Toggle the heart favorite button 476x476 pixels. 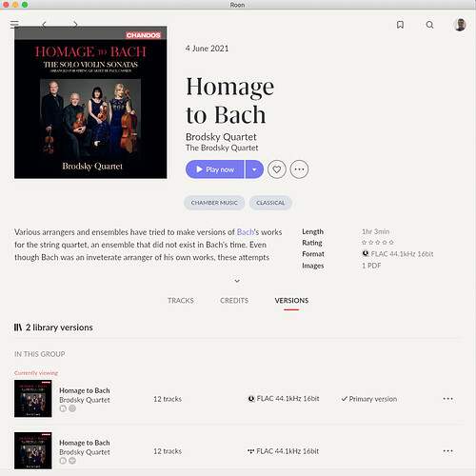pos(277,169)
